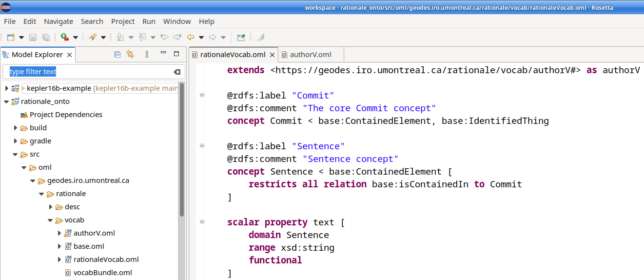Open the Help menu
This screenshot has height=280, width=644.
point(207,21)
